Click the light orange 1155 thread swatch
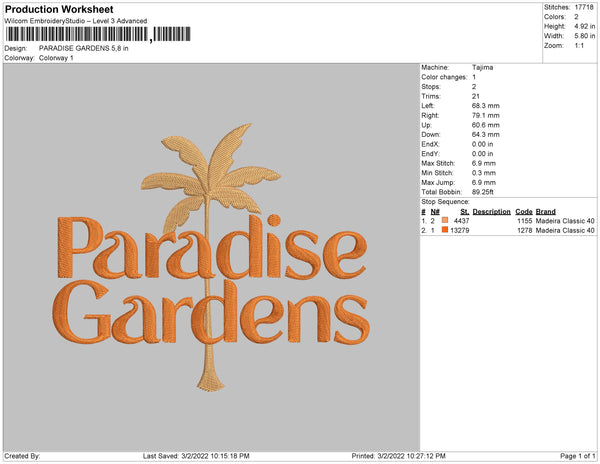 click(445, 220)
